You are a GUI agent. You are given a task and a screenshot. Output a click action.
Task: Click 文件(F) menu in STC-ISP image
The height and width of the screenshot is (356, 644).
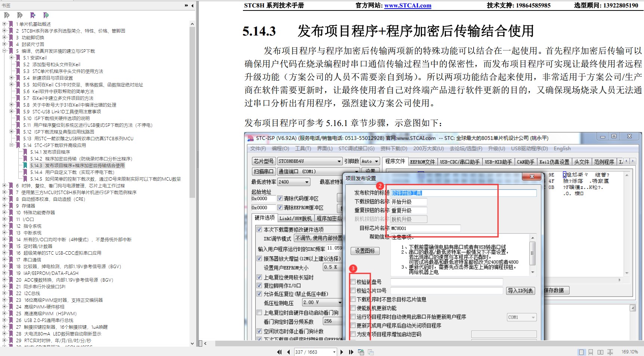[258, 148]
